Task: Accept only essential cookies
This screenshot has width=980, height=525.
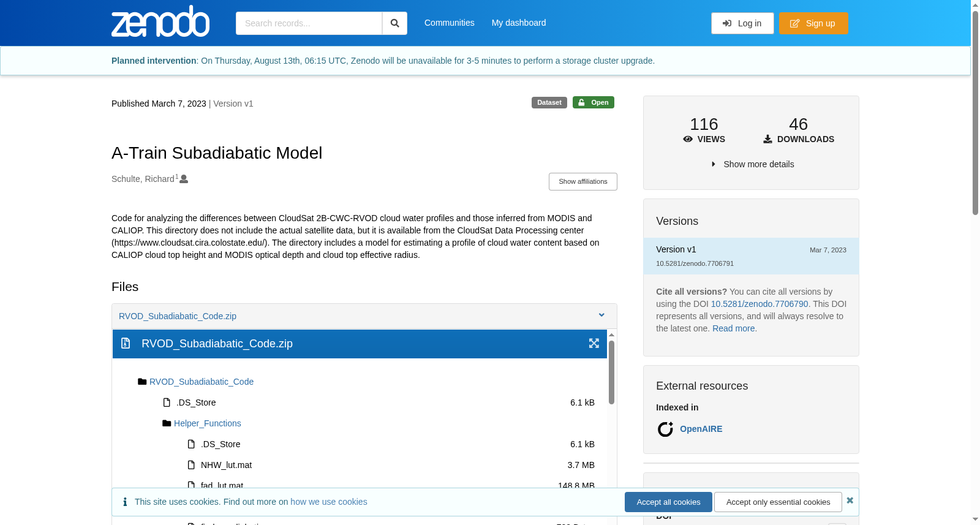Action: pyautogui.click(x=778, y=502)
